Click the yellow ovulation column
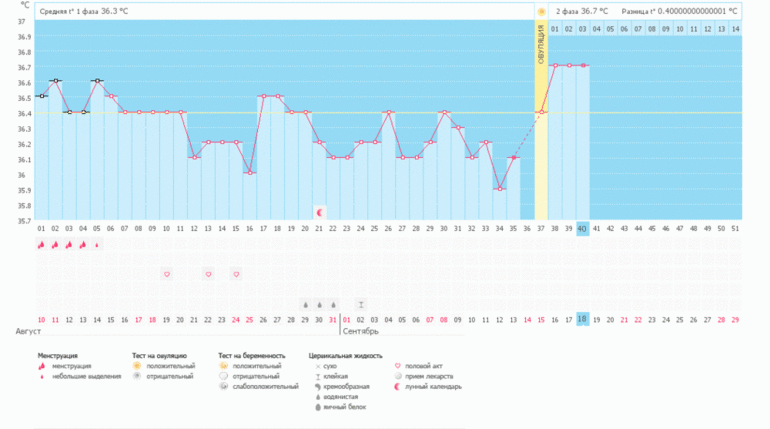 [541, 130]
